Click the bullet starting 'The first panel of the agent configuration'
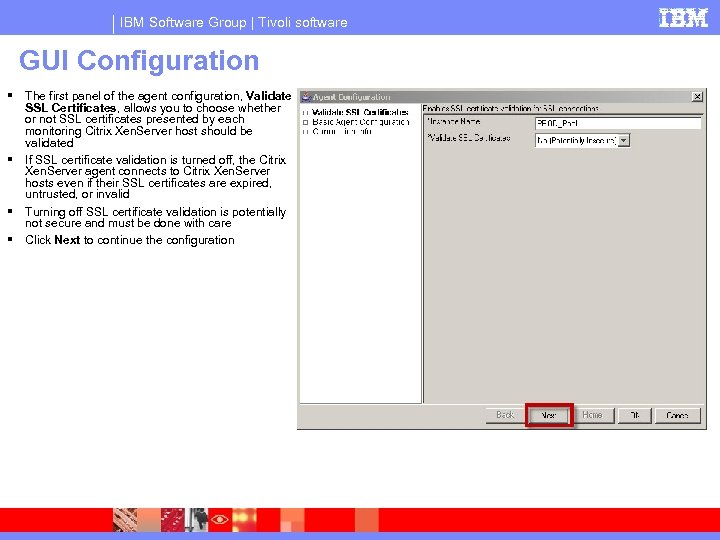This screenshot has width=720, height=540. (158, 119)
